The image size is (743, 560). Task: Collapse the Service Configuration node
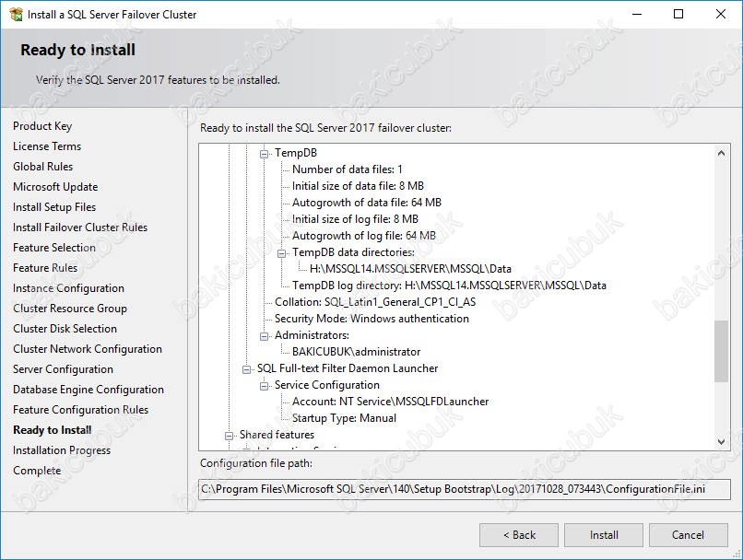click(264, 386)
